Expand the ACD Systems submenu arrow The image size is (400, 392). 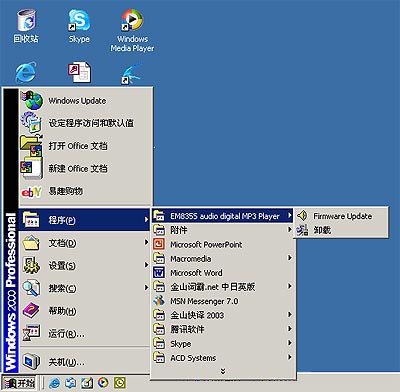point(290,357)
